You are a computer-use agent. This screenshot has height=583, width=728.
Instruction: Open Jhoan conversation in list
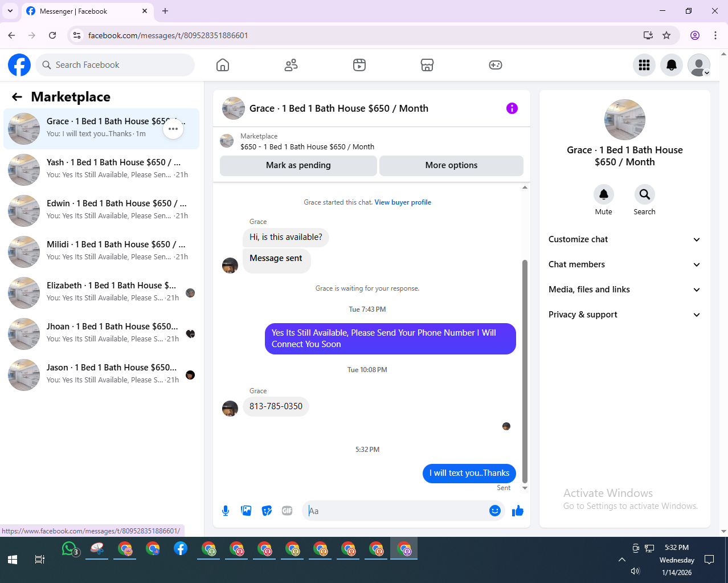[x=101, y=334]
